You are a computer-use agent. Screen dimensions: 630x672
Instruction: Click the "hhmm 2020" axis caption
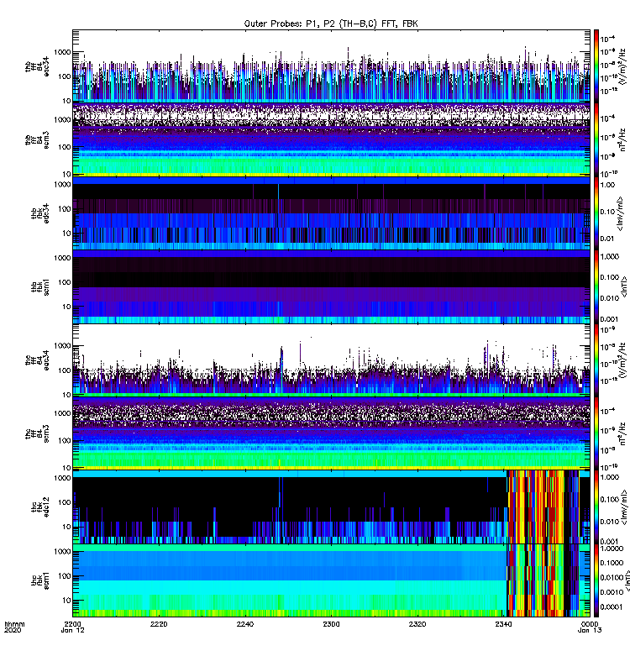coord(14,627)
